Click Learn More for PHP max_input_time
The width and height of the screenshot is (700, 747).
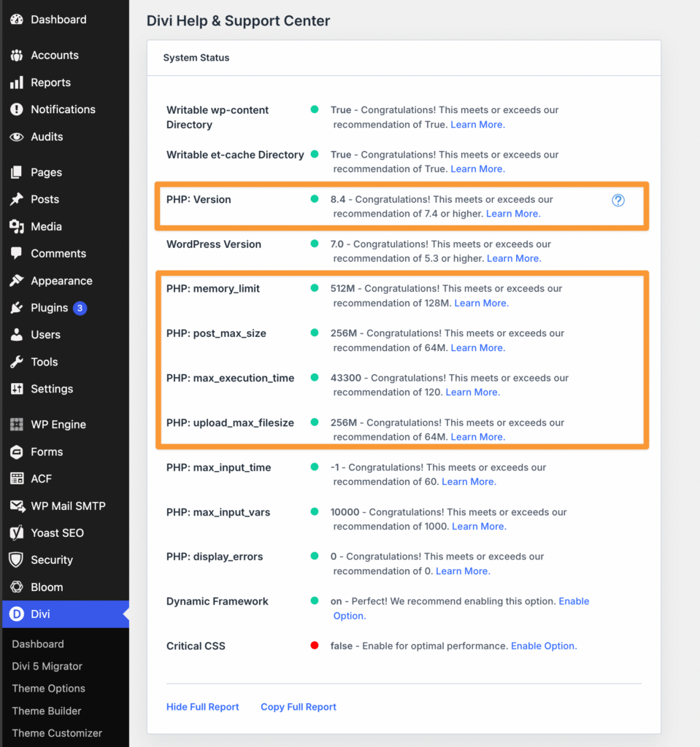(469, 481)
